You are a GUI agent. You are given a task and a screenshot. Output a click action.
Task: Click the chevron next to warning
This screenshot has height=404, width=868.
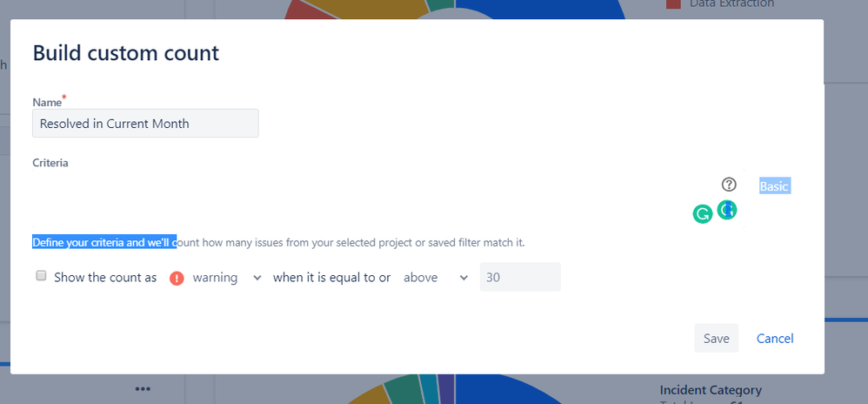(x=257, y=278)
